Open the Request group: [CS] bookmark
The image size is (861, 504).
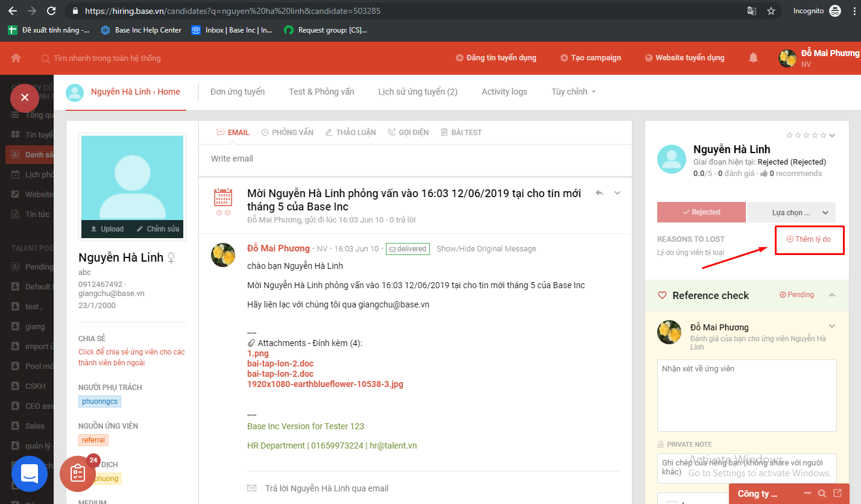coord(326,30)
